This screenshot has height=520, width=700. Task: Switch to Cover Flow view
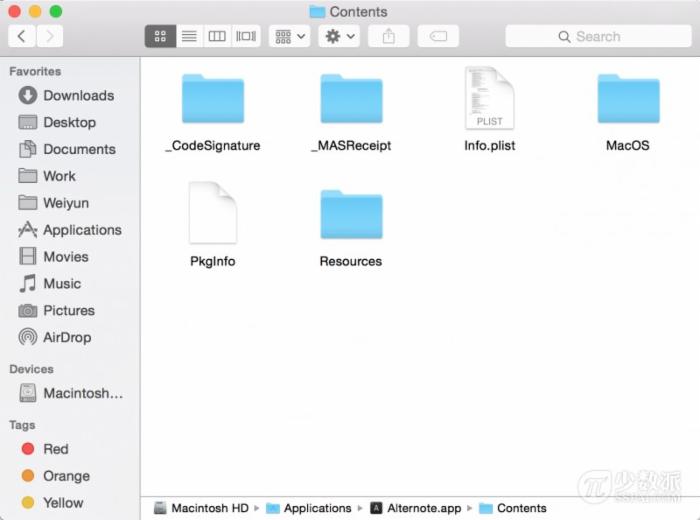point(246,36)
